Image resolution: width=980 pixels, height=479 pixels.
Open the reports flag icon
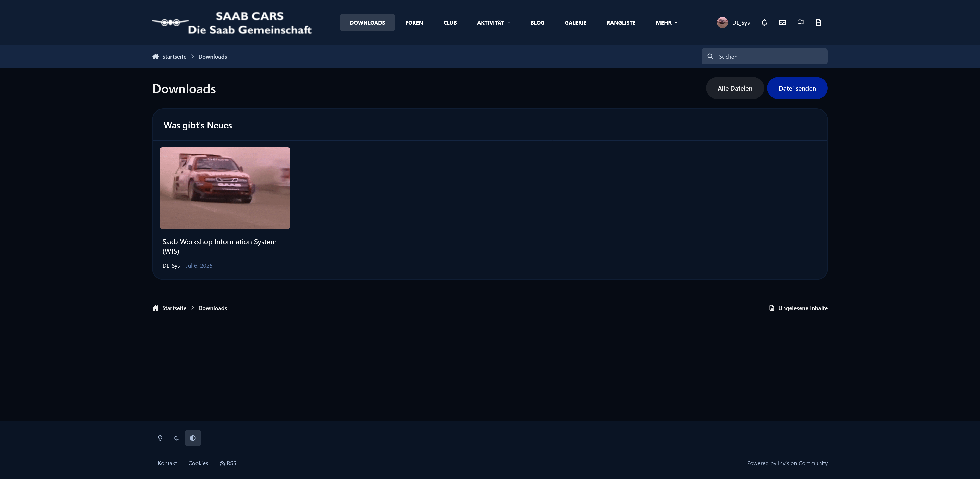pos(800,22)
